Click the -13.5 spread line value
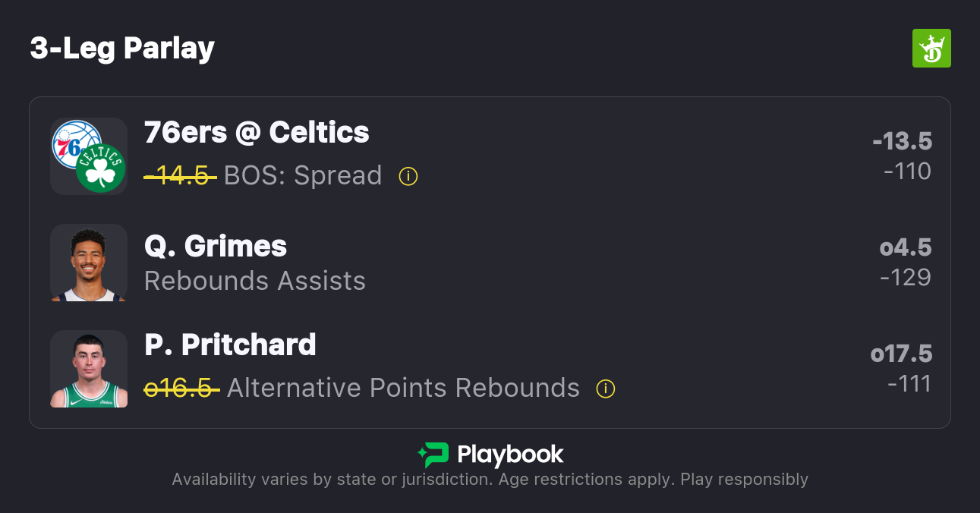Viewport: 980px width, 513px height. 902,141
